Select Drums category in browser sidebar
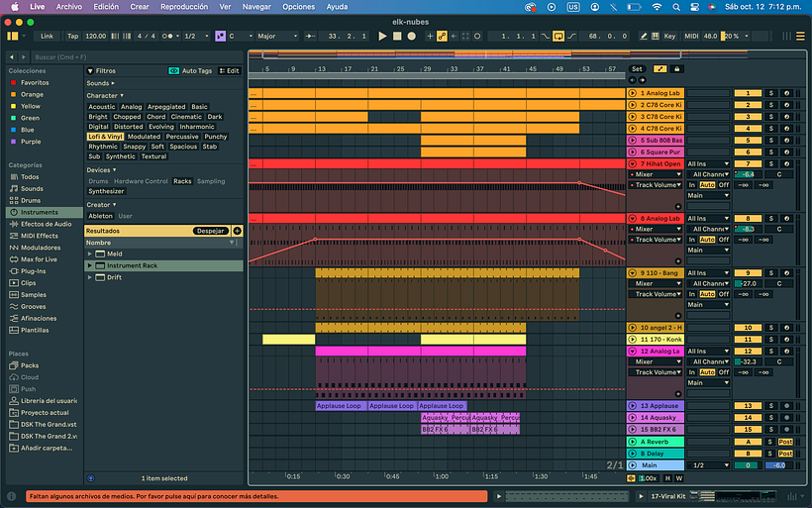 point(32,200)
